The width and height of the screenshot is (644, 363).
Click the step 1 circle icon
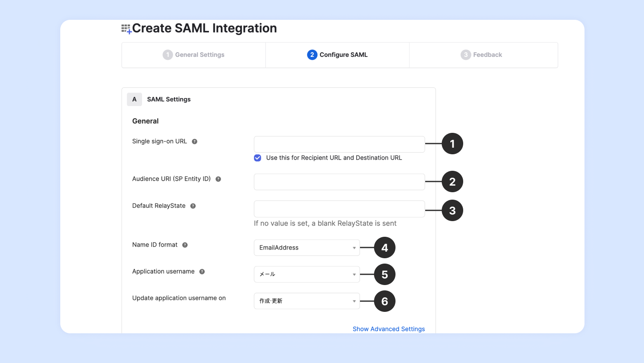tap(168, 55)
